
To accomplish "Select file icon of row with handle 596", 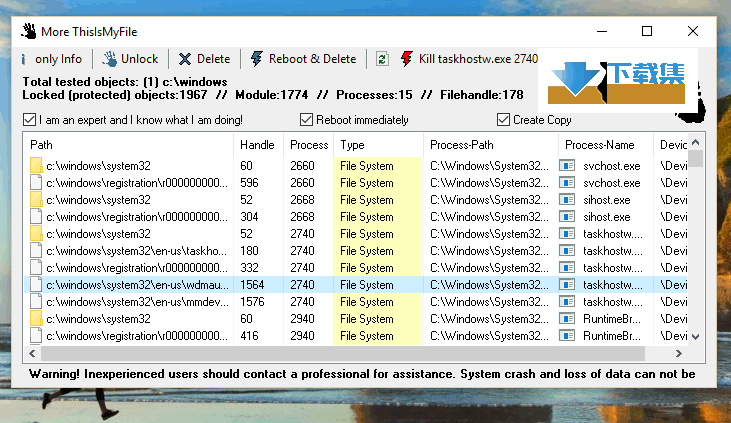I will [36, 183].
